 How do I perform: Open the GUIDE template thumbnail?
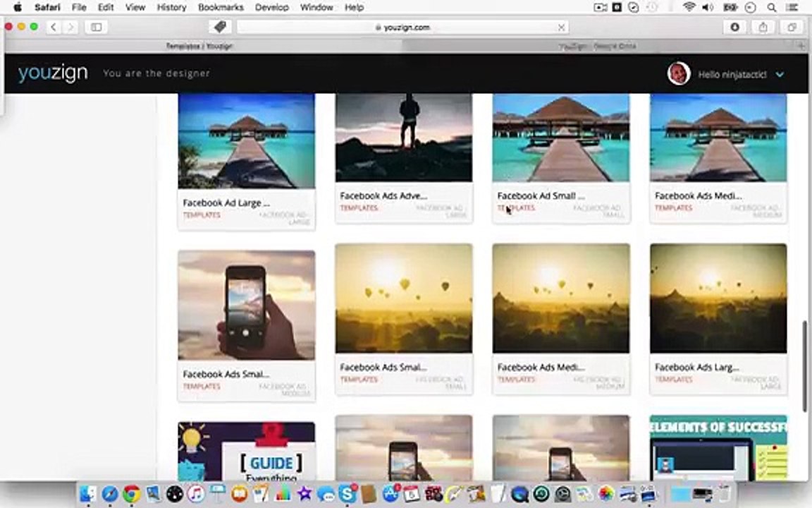[x=247, y=451]
